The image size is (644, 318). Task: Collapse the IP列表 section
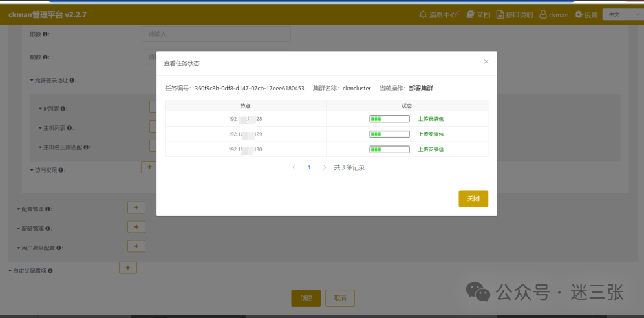40,109
